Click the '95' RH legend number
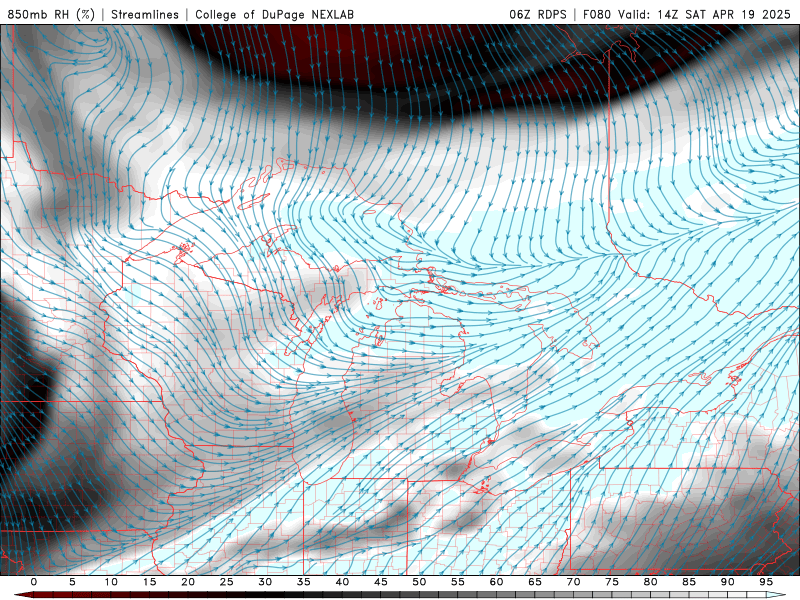Viewport: 800px width, 600px height. pos(766,582)
